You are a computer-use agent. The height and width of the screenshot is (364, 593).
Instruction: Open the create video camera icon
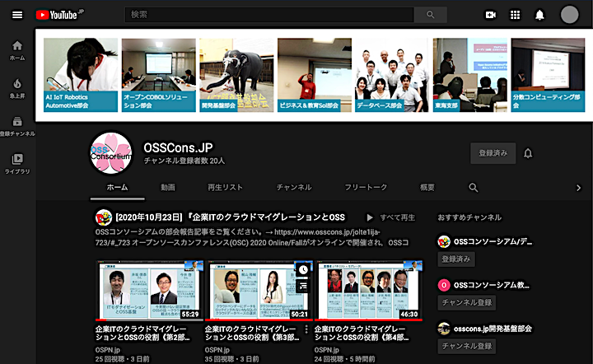491,15
